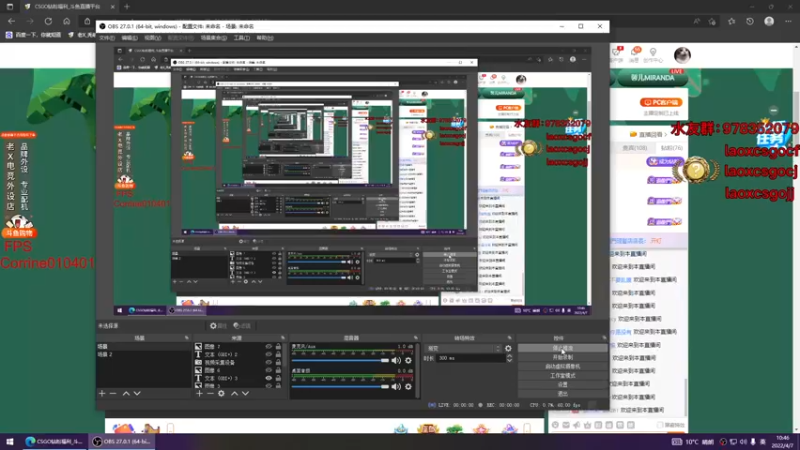
Task: Pop out the controls dock via header icon
Action: [x=604, y=338]
